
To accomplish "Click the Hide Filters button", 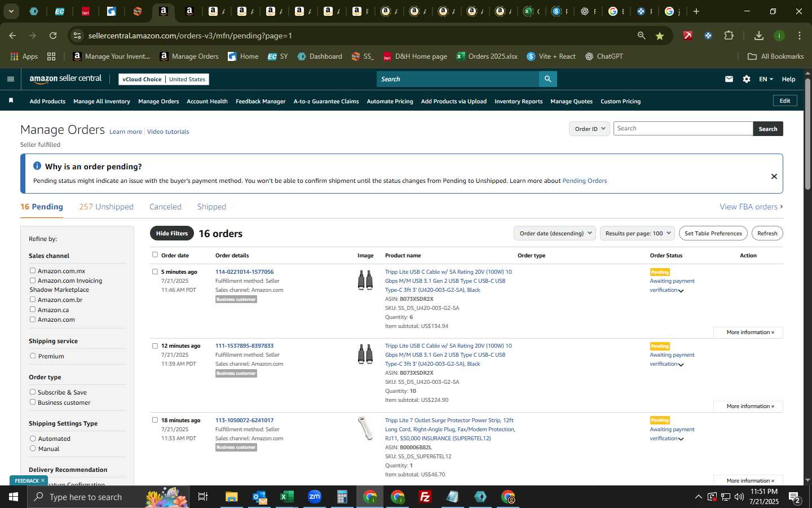I will point(172,233).
